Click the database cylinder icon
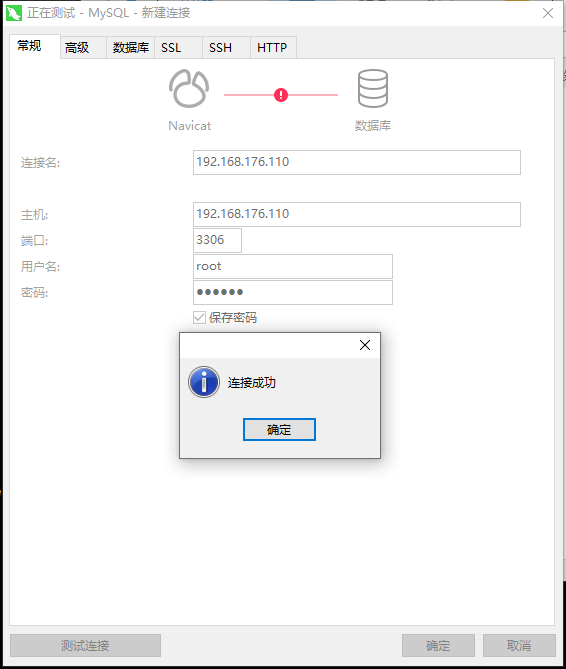This screenshot has height=669, width=566. 373,88
